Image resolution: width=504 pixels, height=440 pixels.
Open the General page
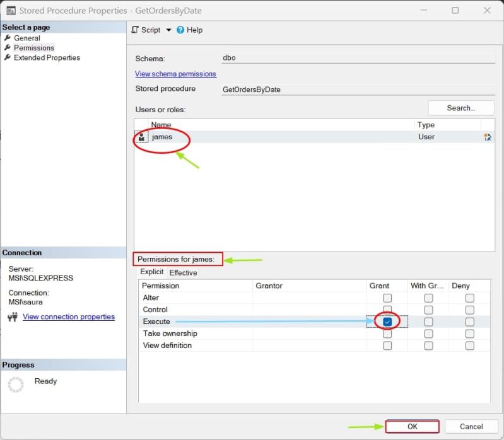[27, 38]
